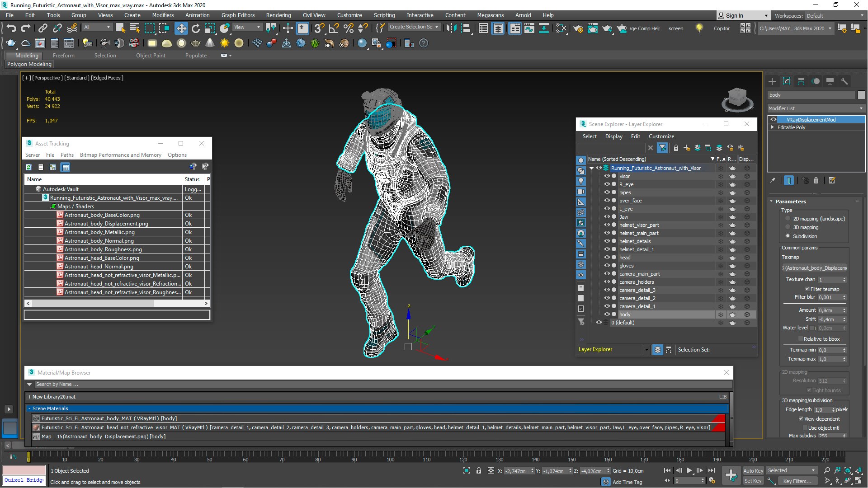Toggle the Percent Snap icon
This screenshot has width=868, height=488.
coord(348,28)
